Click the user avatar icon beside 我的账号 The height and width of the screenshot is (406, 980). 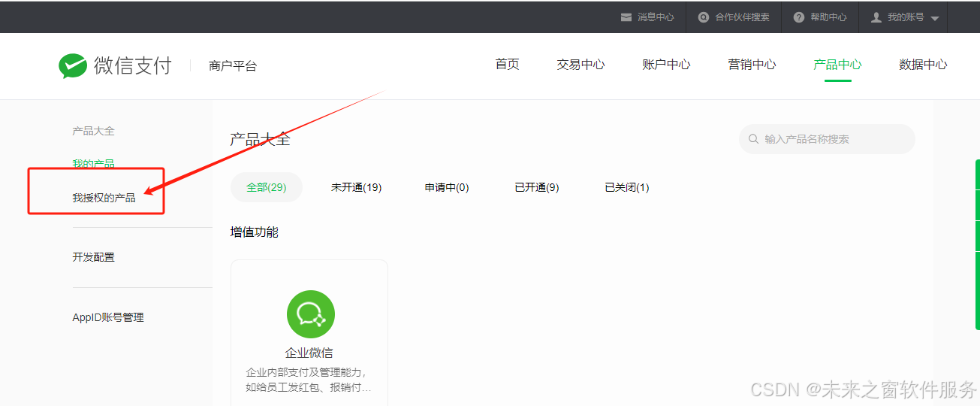pyautogui.click(x=876, y=17)
